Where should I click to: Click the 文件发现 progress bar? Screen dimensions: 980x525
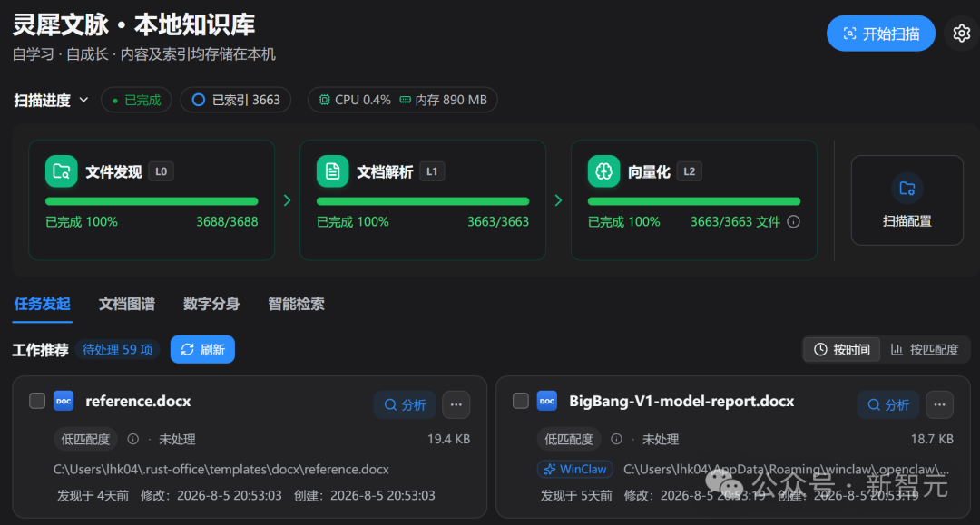coord(152,201)
